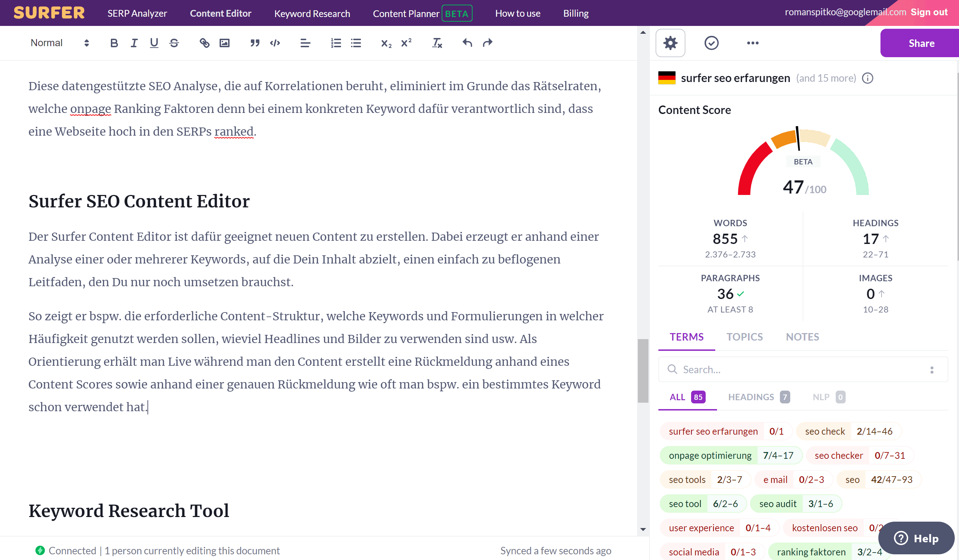Go to Keyword Research
The width and height of the screenshot is (959, 560).
click(x=312, y=13)
